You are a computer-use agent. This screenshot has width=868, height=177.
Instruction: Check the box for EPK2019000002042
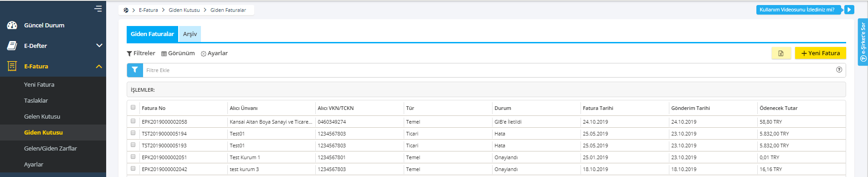pos(133,169)
